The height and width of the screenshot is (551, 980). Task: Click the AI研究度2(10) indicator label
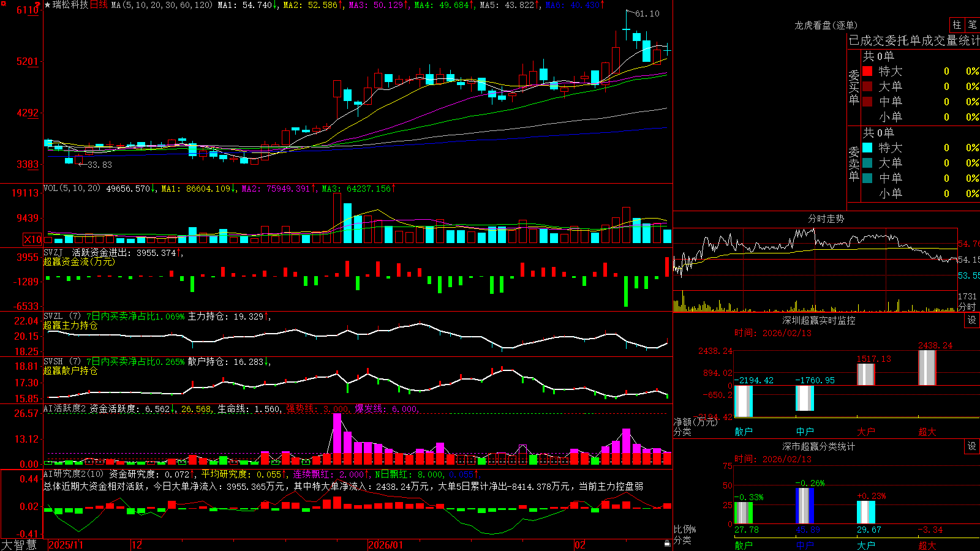click(74, 474)
